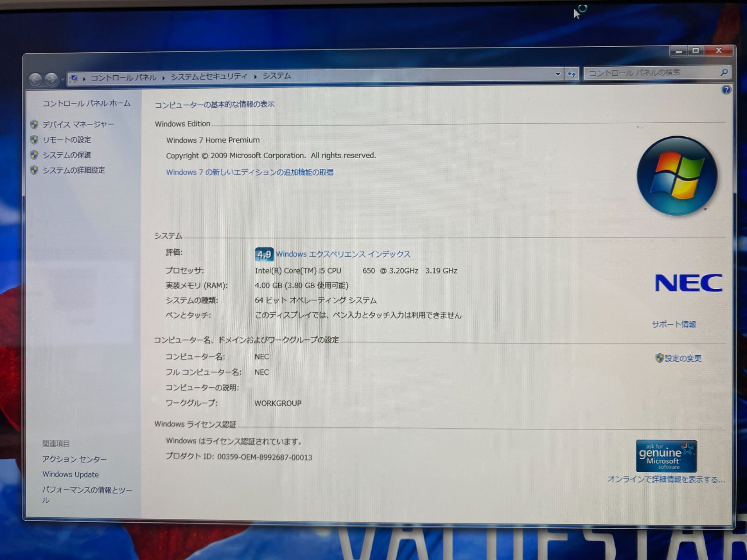Click the refresh arrows in the address bar
The width and height of the screenshot is (747, 560).
click(x=571, y=73)
